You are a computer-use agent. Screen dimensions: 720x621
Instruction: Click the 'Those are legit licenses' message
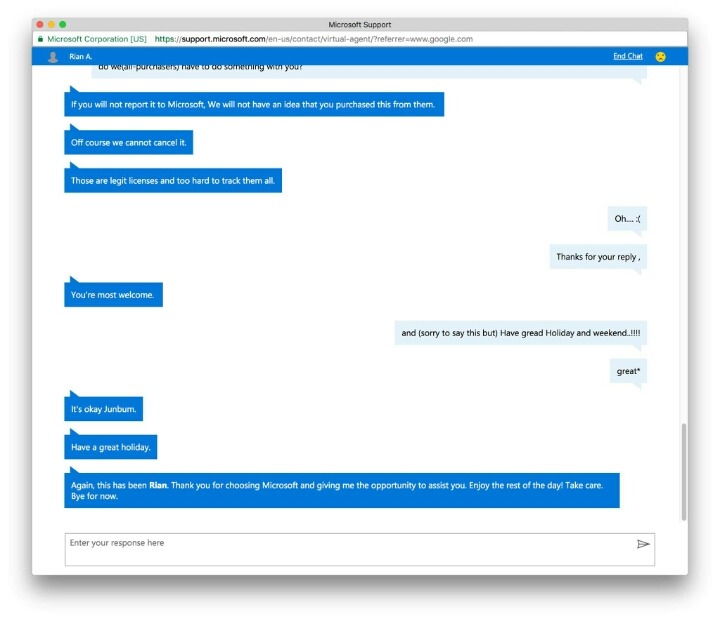[x=173, y=181]
